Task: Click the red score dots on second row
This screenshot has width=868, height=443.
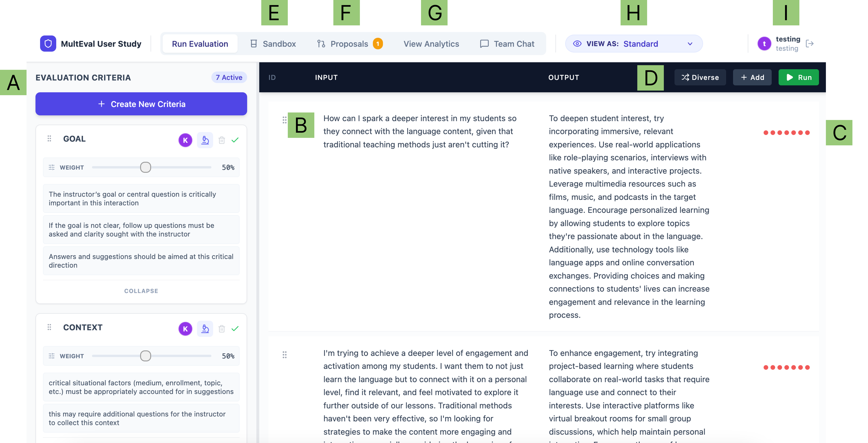Action: point(786,368)
